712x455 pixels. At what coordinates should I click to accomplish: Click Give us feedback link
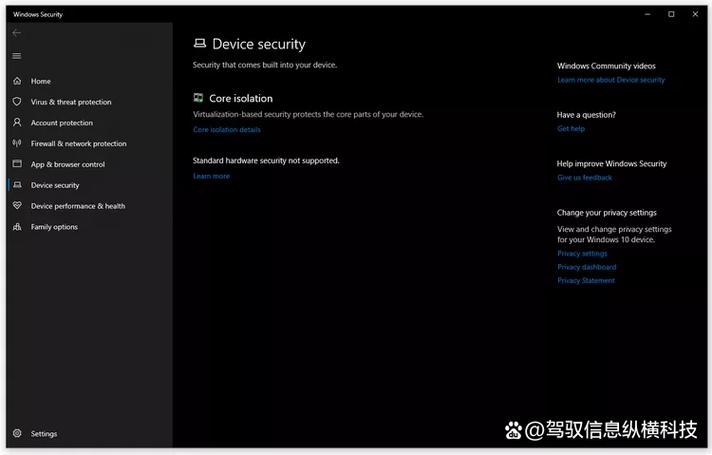pyautogui.click(x=584, y=178)
